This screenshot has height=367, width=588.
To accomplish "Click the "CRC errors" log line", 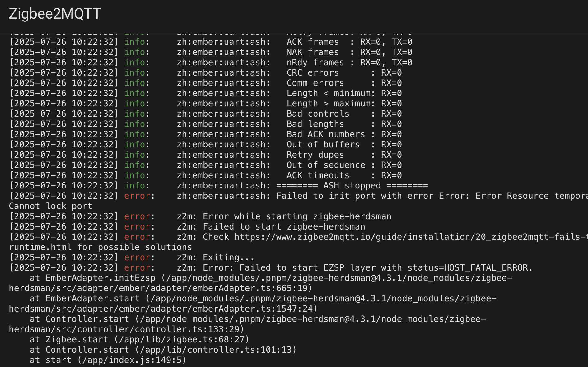I will click(x=313, y=73).
